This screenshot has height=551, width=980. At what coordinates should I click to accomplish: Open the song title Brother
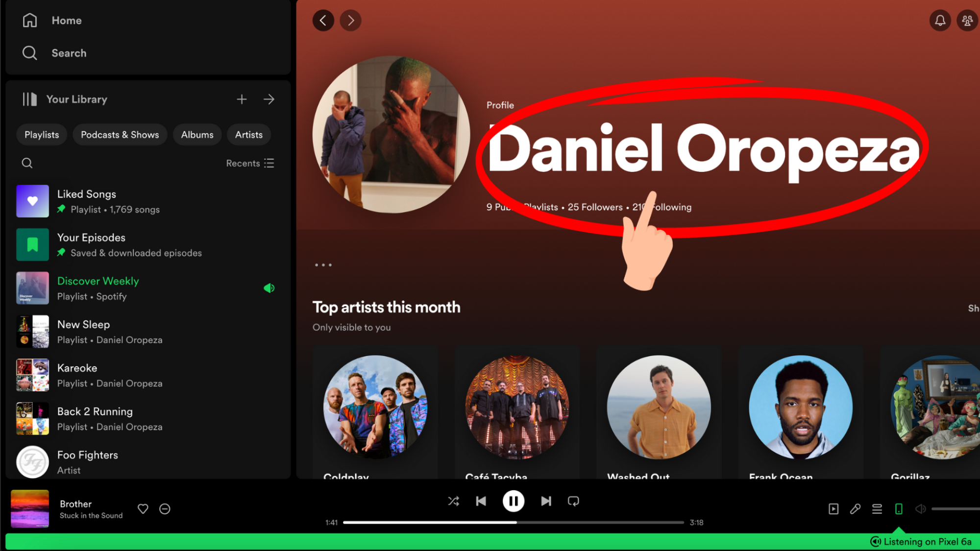pyautogui.click(x=76, y=504)
